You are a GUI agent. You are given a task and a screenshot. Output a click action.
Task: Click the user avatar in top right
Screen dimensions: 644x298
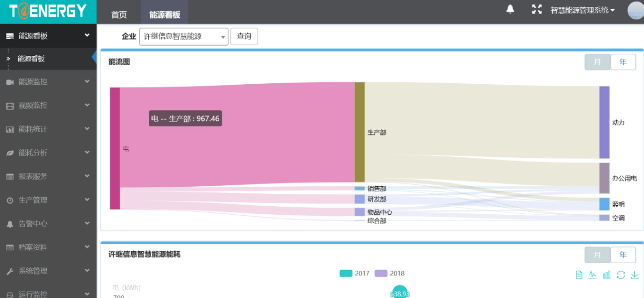coord(635,10)
